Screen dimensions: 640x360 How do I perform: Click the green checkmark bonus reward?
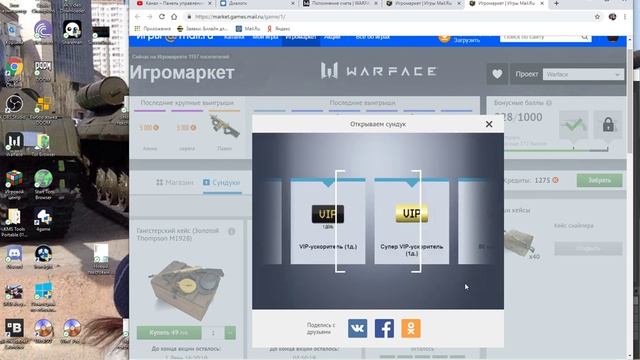pyautogui.click(x=573, y=124)
